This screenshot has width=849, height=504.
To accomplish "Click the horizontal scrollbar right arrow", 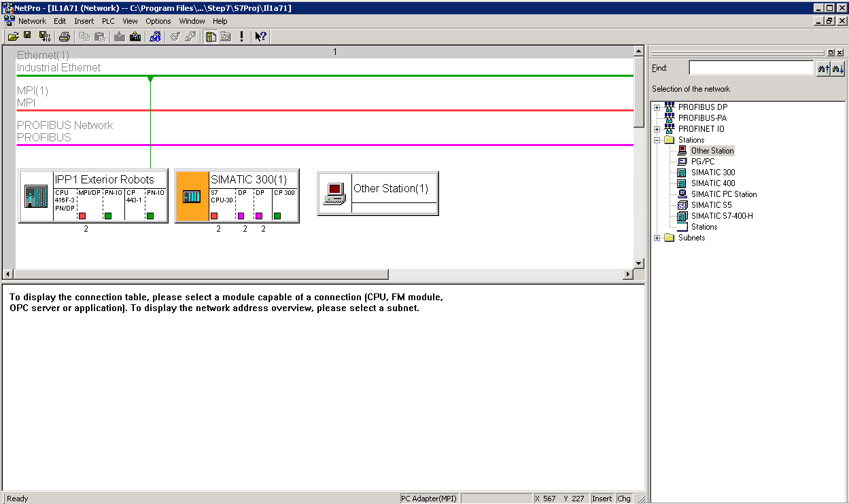I will tap(628, 274).
